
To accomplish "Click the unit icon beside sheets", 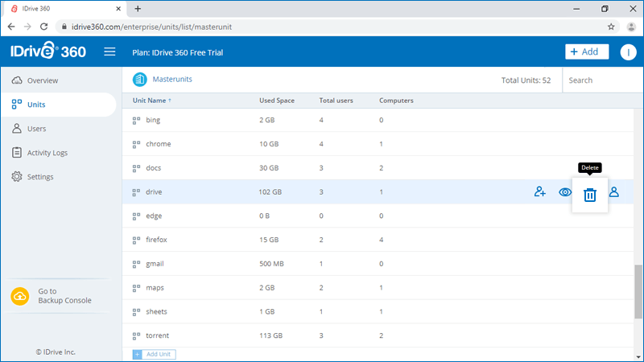I will click(x=136, y=312).
